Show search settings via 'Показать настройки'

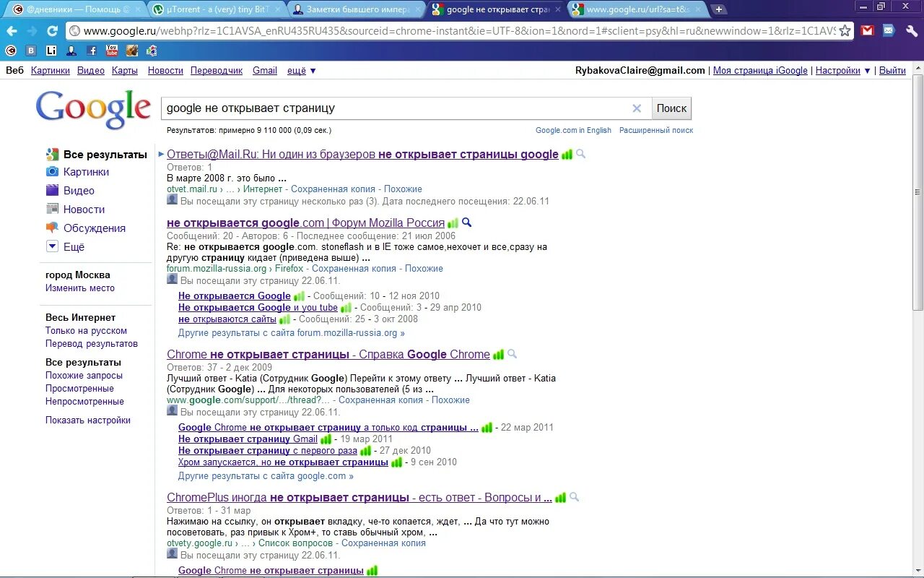click(88, 420)
